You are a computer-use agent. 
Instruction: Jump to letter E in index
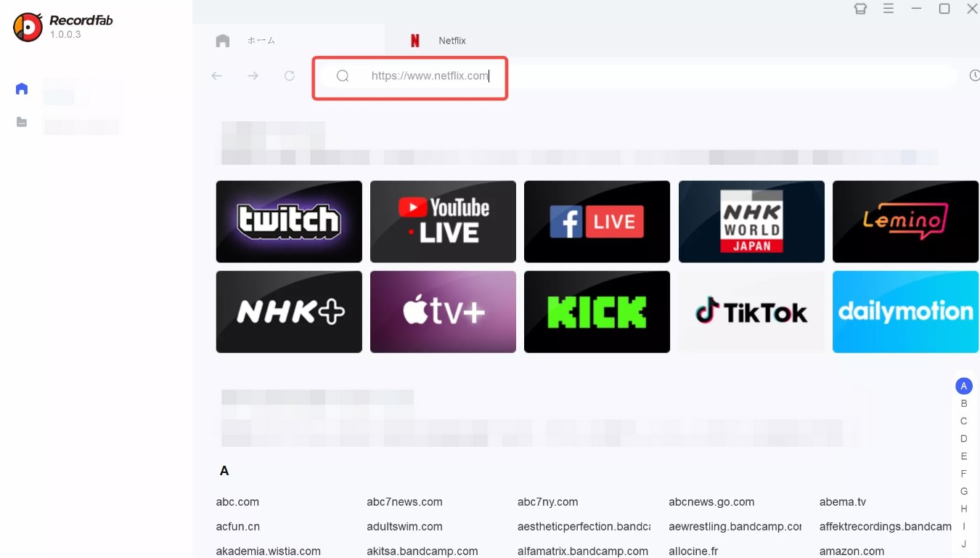[x=964, y=456]
